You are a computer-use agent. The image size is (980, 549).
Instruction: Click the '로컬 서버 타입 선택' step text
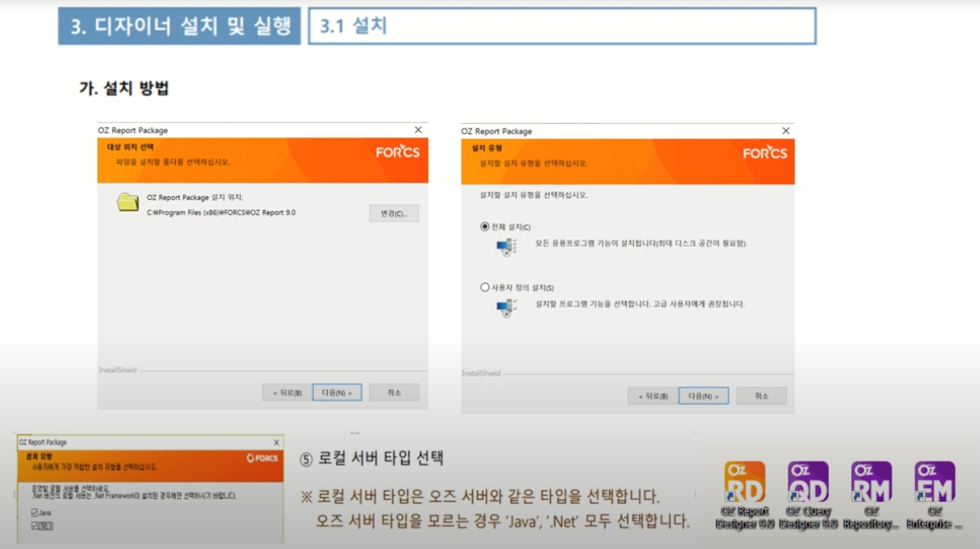(380, 458)
